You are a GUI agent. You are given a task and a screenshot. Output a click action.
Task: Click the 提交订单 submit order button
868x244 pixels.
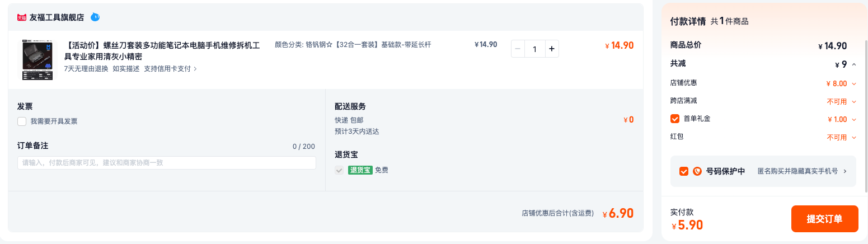(824, 219)
